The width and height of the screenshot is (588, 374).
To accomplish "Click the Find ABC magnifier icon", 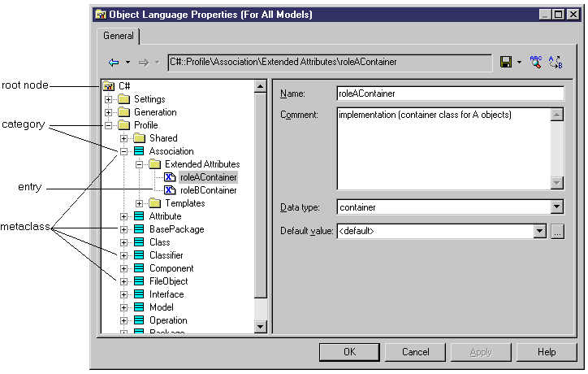I will [536, 62].
